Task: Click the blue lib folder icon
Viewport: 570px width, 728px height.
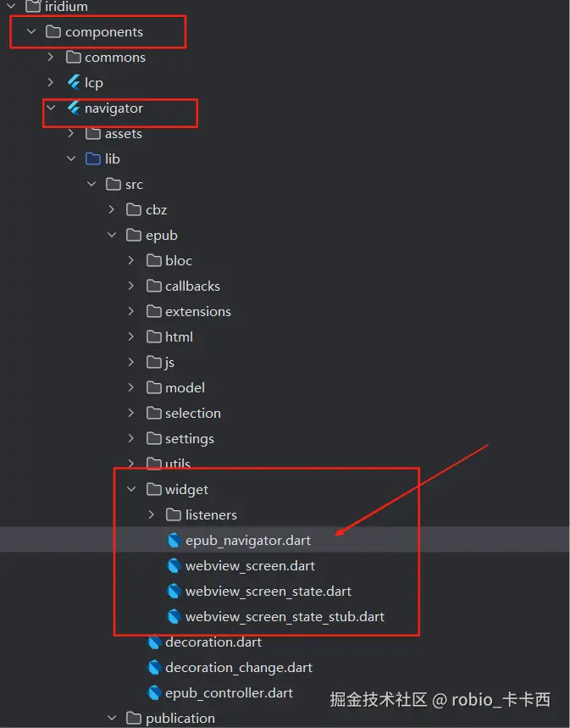Action: 93,158
